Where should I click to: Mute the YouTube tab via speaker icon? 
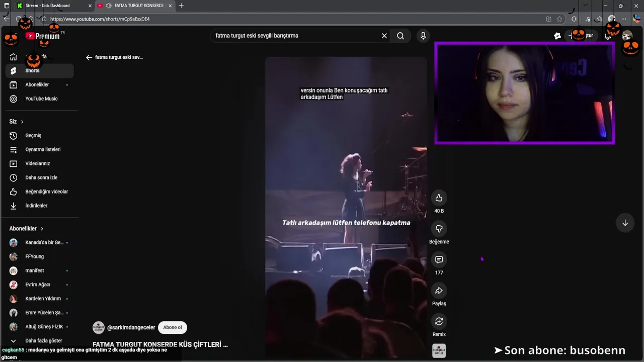click(108, 6)
